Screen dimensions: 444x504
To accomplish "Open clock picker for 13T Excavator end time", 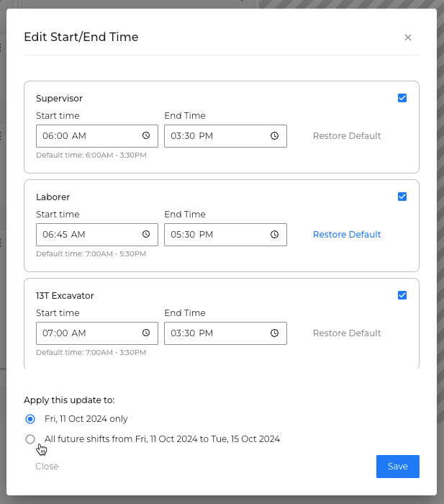I will [x=274, y=333].
